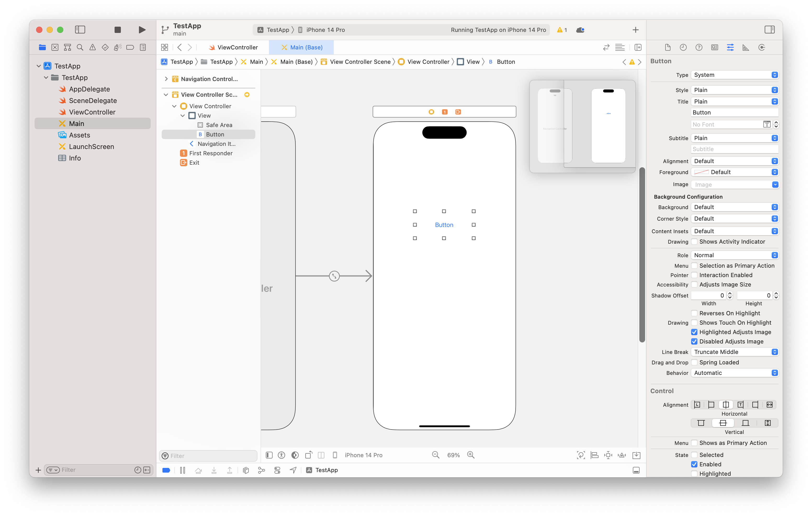Click the Stop button in the toolbar
The height and width of the screenshot is (516, 812).
click(117, 30)
